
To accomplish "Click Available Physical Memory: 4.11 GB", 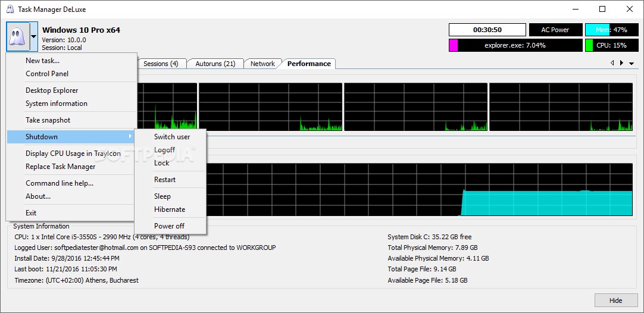I will [438, 258].
